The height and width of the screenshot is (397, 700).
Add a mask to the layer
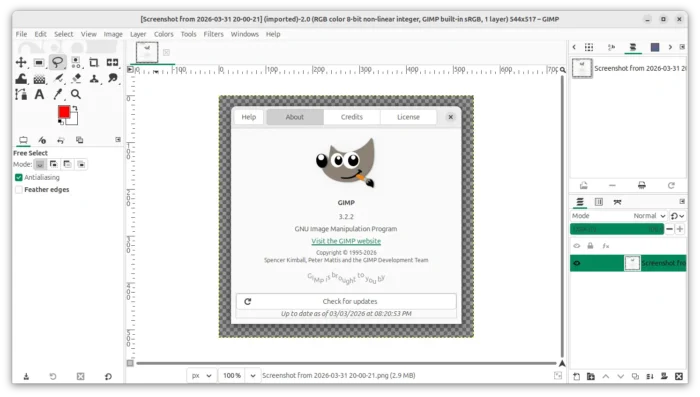click(664, 376)
